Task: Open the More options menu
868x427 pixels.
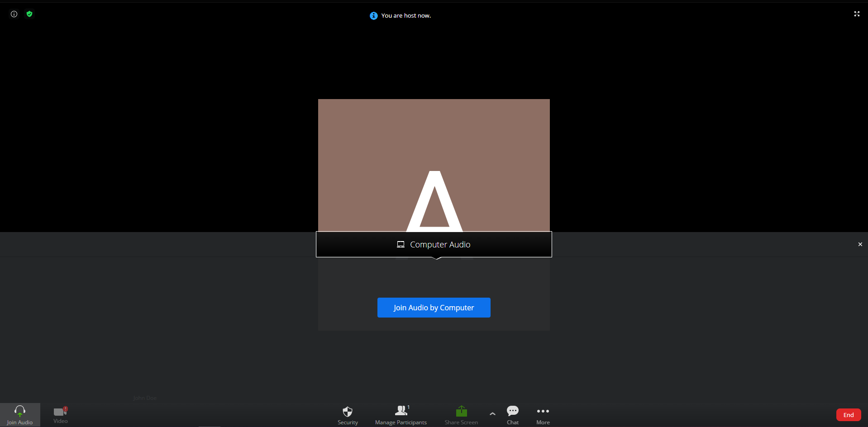Action: click(543, 415)
